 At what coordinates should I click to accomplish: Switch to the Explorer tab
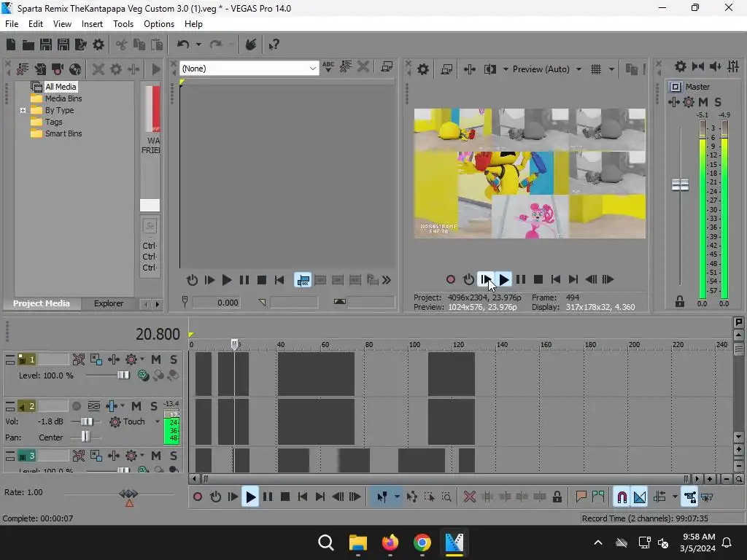[x=109, y=303]
